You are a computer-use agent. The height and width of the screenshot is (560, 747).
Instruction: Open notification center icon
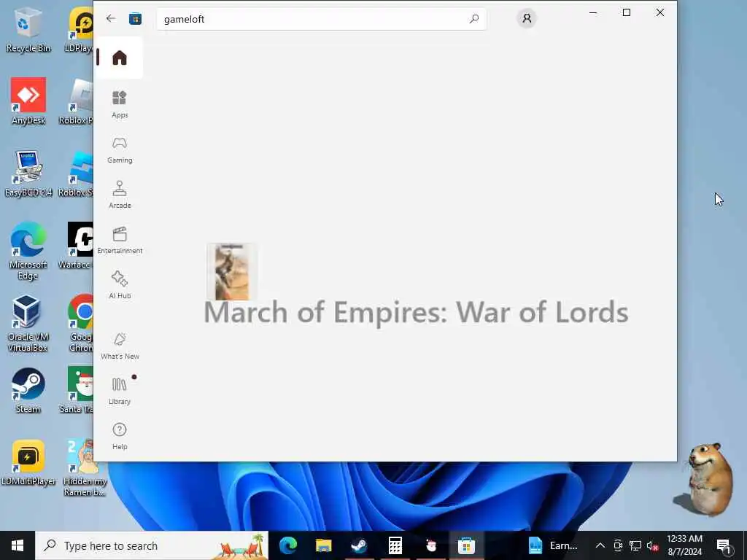pyautogui.click(x=724, y=545)
